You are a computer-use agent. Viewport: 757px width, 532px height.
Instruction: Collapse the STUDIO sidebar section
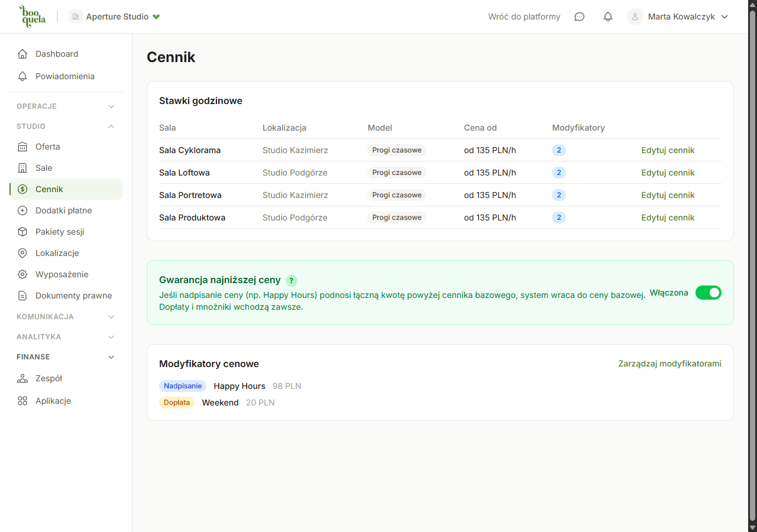coord(111,126)
